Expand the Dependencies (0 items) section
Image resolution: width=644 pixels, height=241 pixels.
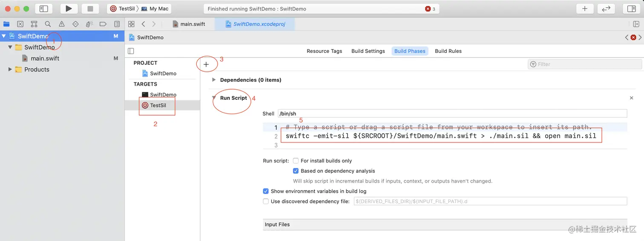point(214,80)
